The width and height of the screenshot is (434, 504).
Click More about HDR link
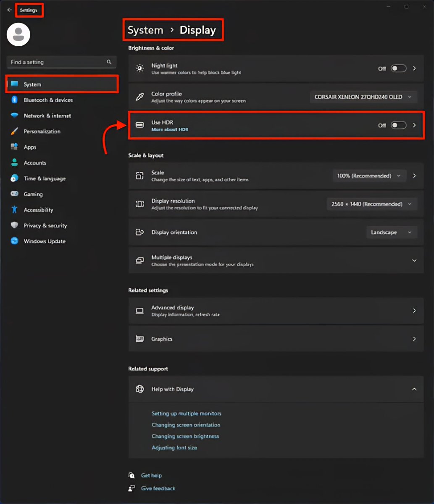(170, 129)
